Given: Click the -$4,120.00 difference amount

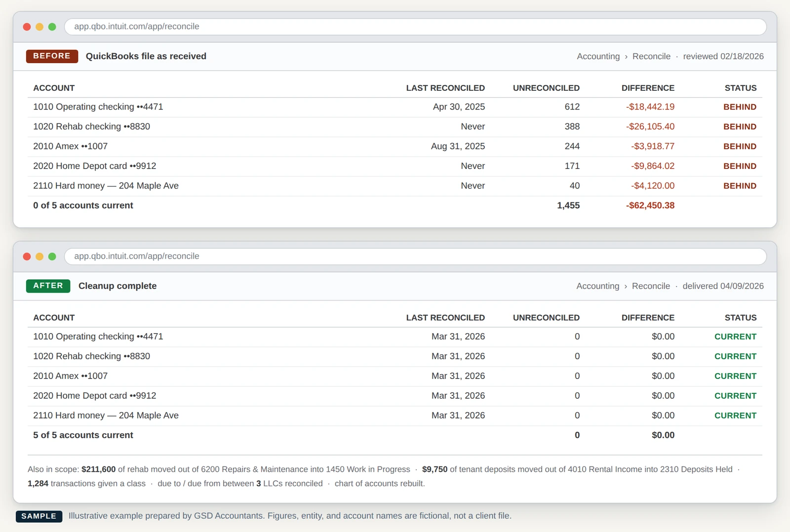Looking at the screenshot, I should coord(653,186).
